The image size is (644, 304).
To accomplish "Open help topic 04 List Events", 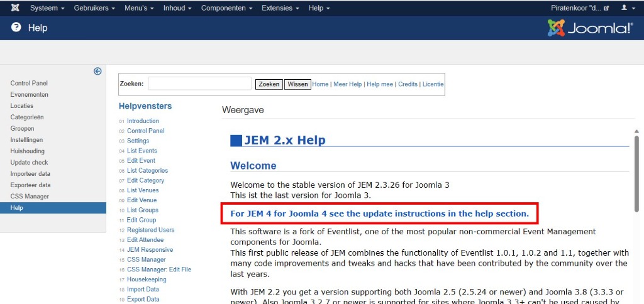I will coord(142,151).
